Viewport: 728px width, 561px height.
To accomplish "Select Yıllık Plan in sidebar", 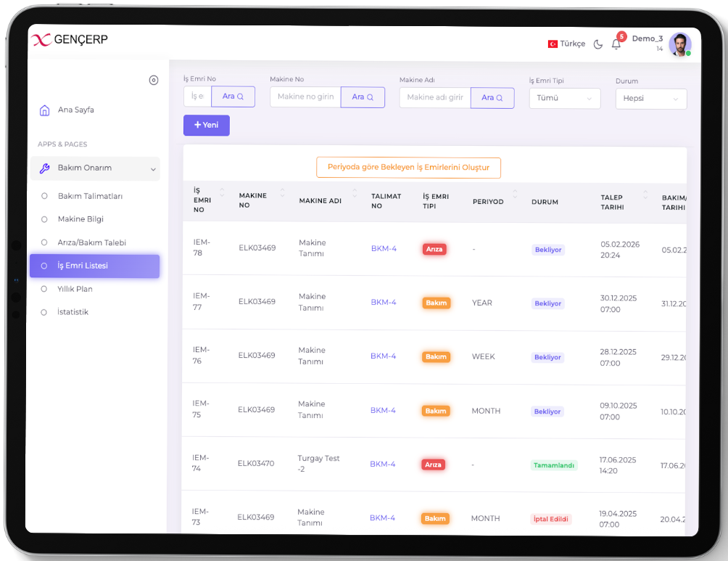I will [x=75, y=289].
